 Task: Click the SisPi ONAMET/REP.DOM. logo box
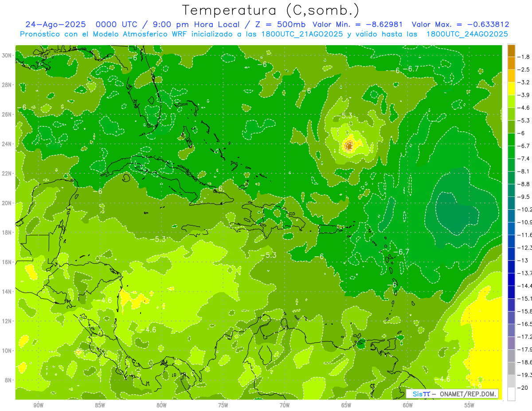click(452, 394)
